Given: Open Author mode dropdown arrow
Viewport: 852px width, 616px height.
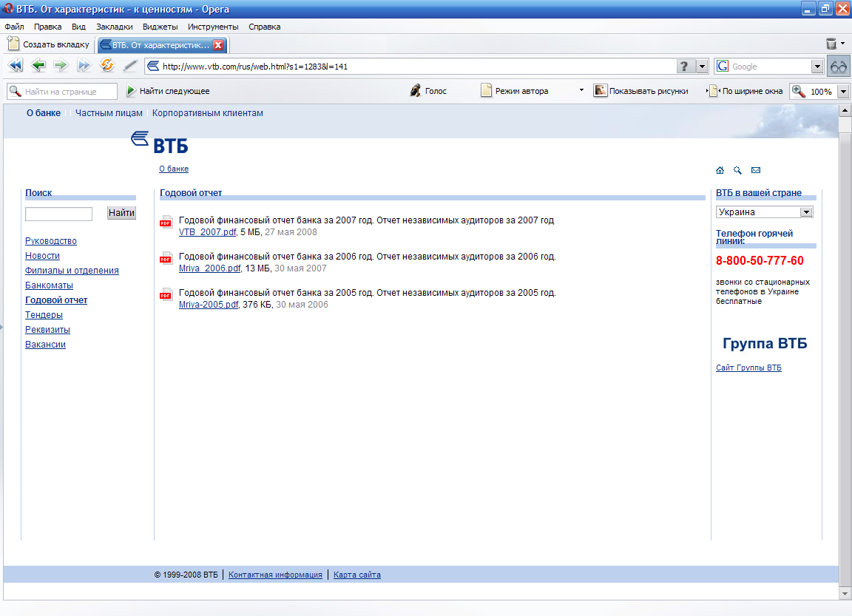Looking at the screenshot, I should point(581,90).
